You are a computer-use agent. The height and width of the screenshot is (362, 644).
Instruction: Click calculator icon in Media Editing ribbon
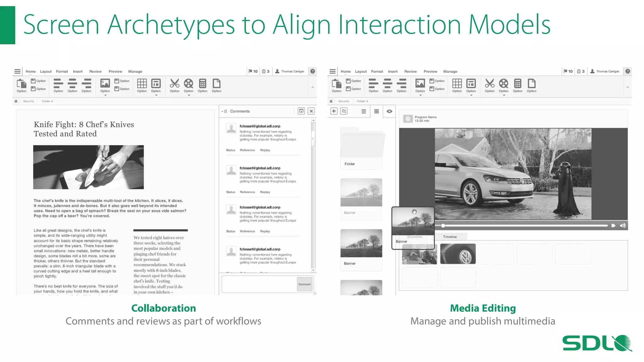tap(518, 83)
